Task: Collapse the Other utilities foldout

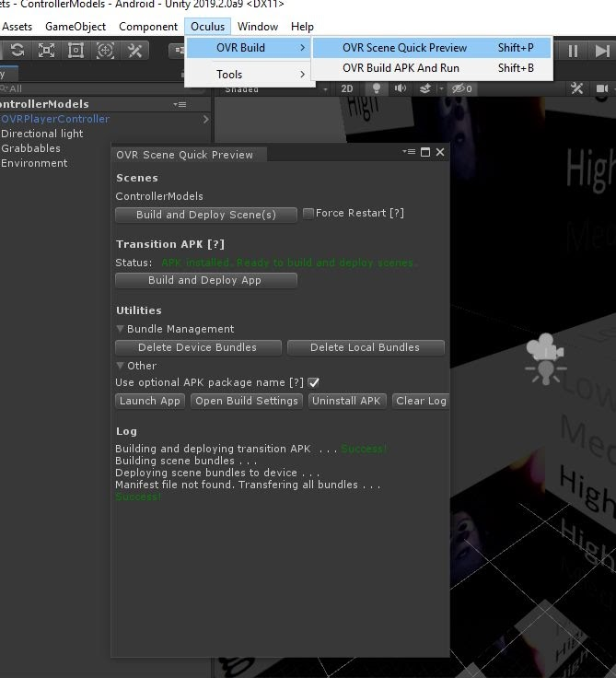Action: click(121, 366)
